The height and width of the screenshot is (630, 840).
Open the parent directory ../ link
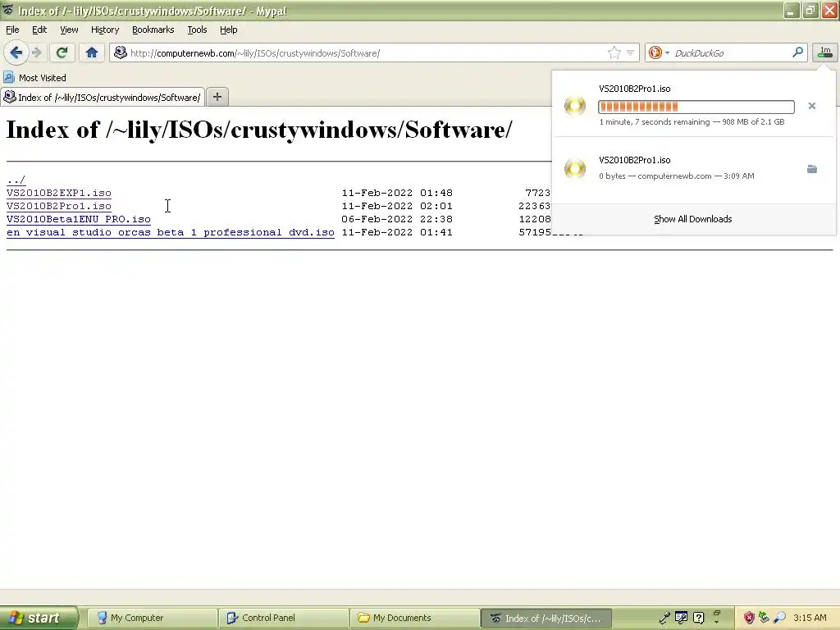16,180
